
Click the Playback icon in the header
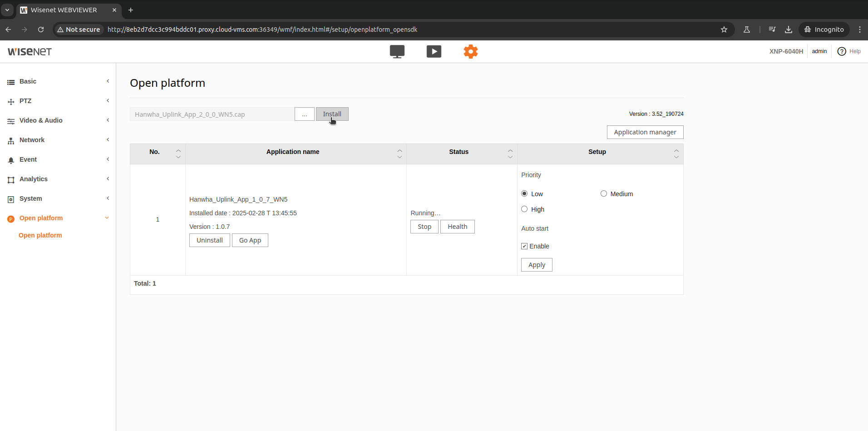click(x=434, y=51)
